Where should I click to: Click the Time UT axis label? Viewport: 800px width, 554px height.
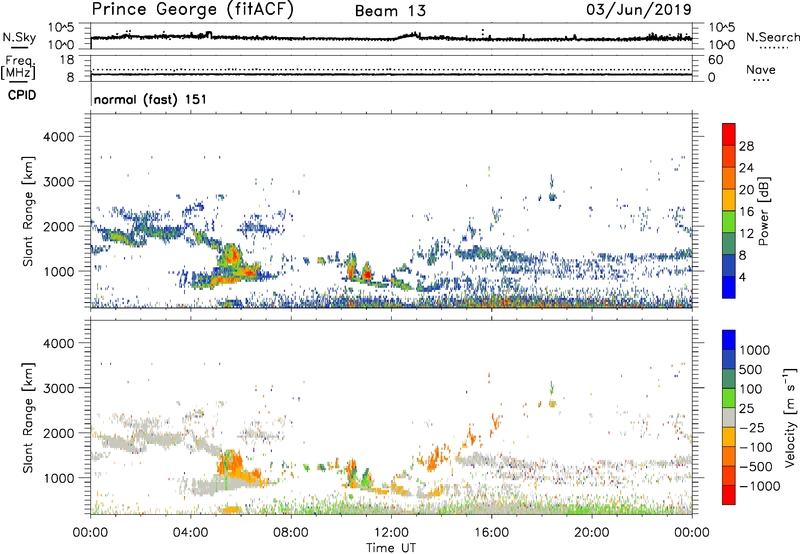coord(391,548)
